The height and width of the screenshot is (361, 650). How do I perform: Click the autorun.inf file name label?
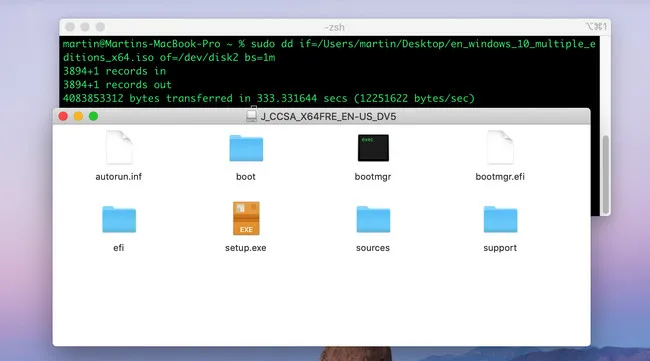point(119,177)
